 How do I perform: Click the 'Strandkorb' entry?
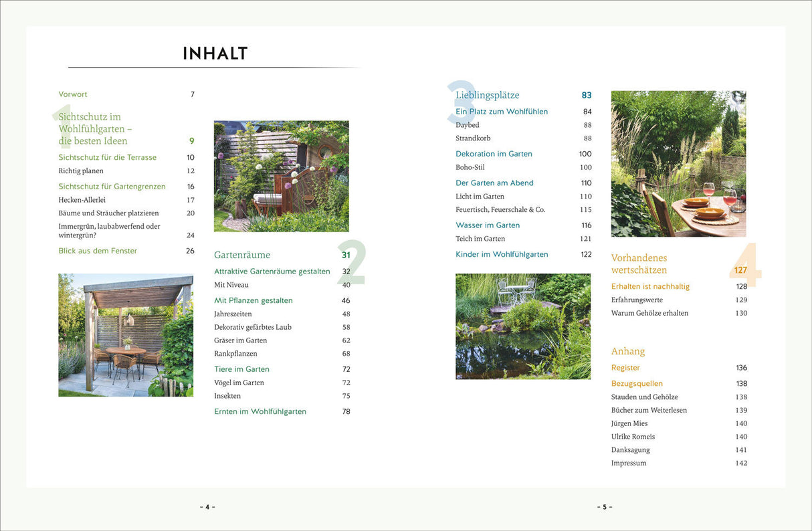click(x=473, y=138)
